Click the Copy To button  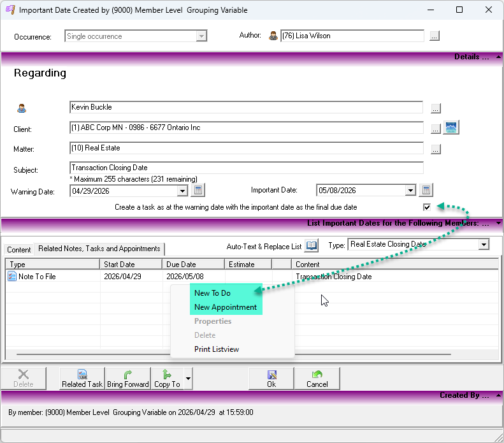167,379
